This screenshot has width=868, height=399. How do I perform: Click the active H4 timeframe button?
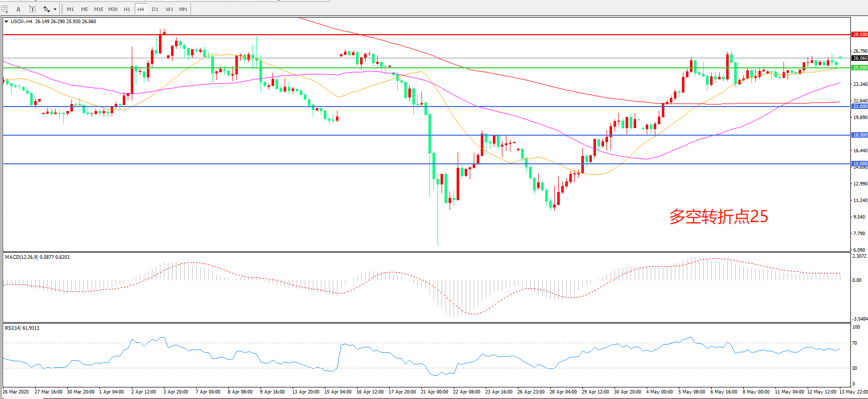point(141,9)
